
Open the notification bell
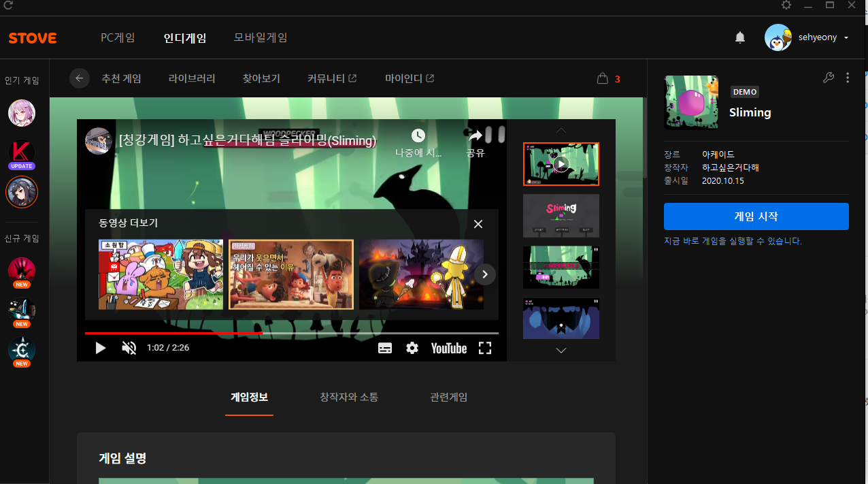pyautogui.click(x=740, y=37)
